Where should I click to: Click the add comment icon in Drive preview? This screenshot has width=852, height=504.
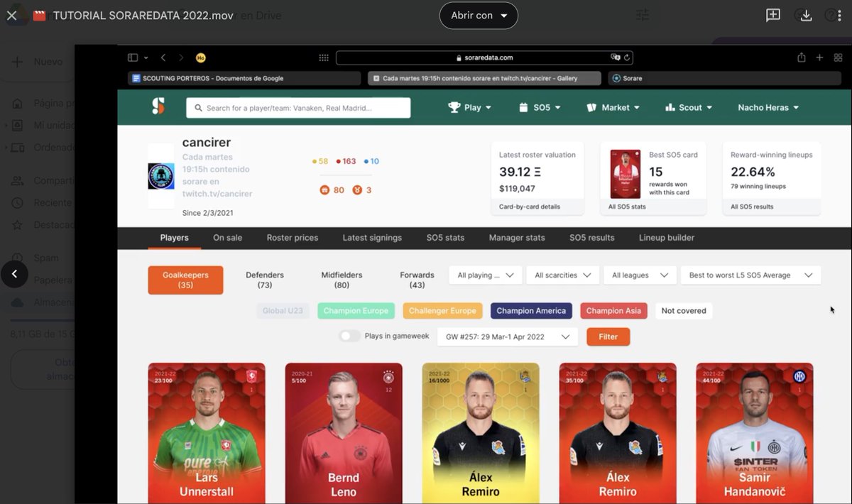click(773, 15)
